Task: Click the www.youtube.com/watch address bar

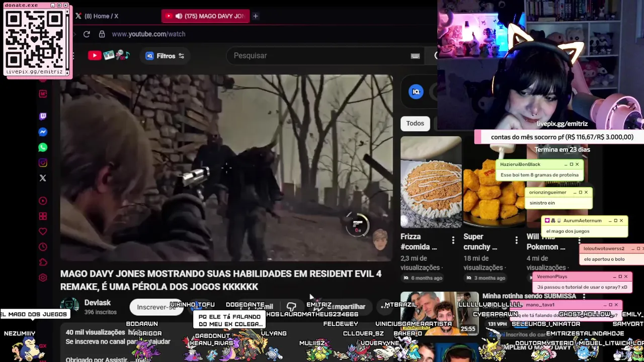Action: coord(148,34)
